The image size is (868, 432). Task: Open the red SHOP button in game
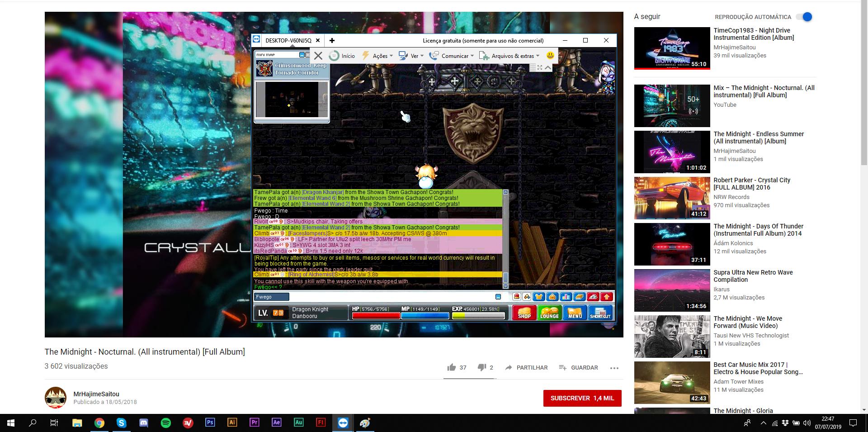coord(524,313)
